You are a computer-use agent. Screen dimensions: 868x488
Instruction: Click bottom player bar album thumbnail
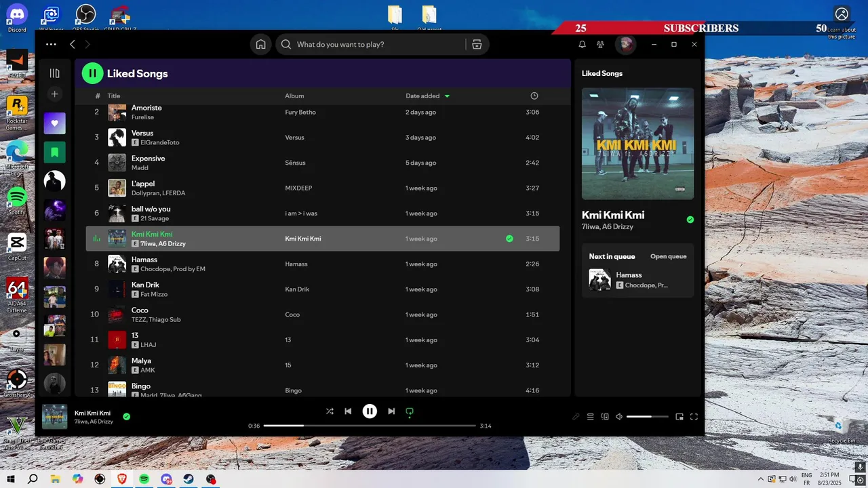[x=55, y=417]
